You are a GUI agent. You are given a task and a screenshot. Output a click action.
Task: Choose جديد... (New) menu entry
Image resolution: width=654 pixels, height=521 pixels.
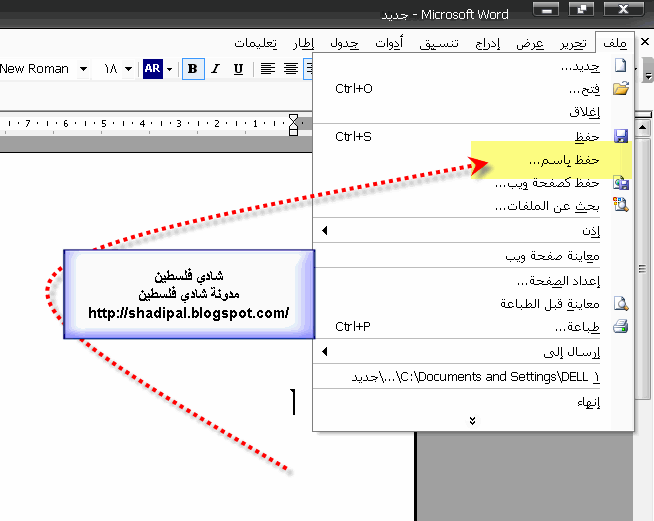473,66
